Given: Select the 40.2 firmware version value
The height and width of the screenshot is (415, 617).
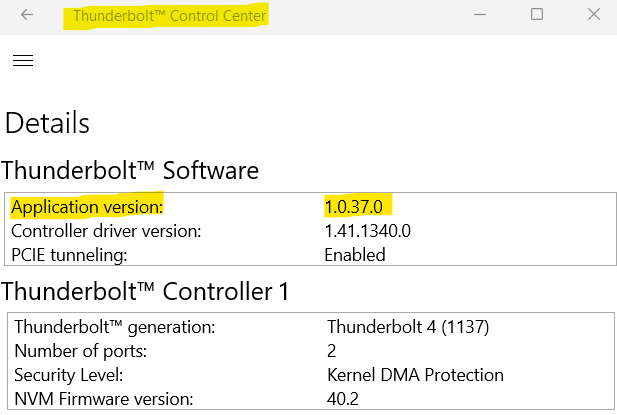Looking at the screenshot, I should click(343, 399).
